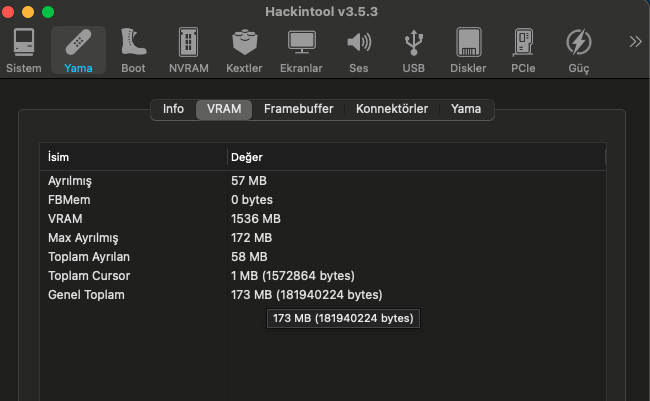
Task: Open the Diskler drive icon
Action: 468,50
